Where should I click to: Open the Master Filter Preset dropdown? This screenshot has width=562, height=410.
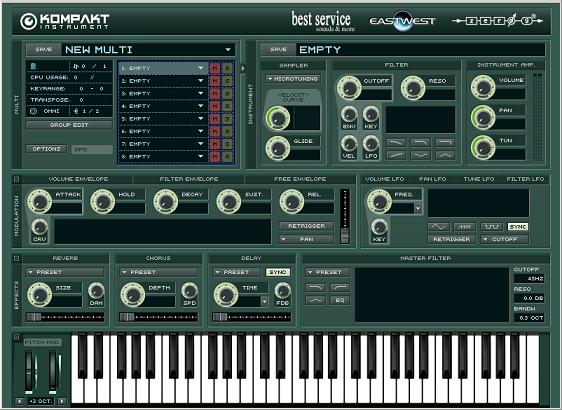pyautogui.click(x=328, y=272)
